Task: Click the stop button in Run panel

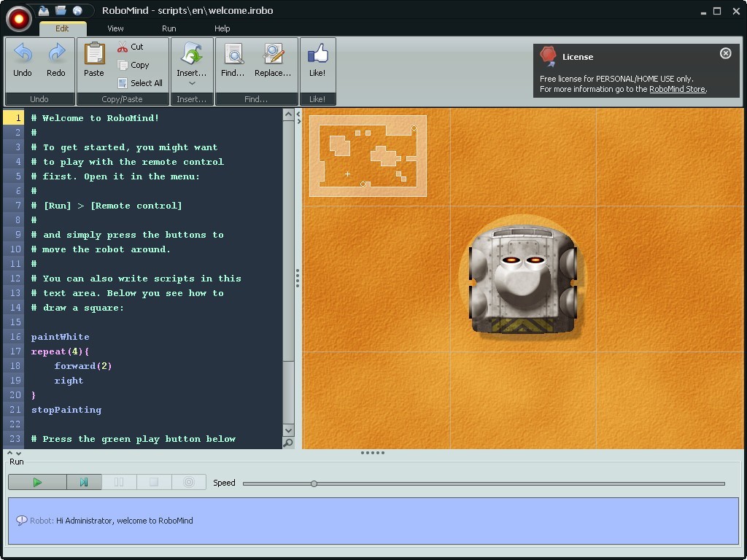Action: pyautogui.click(x=154, y=482)
